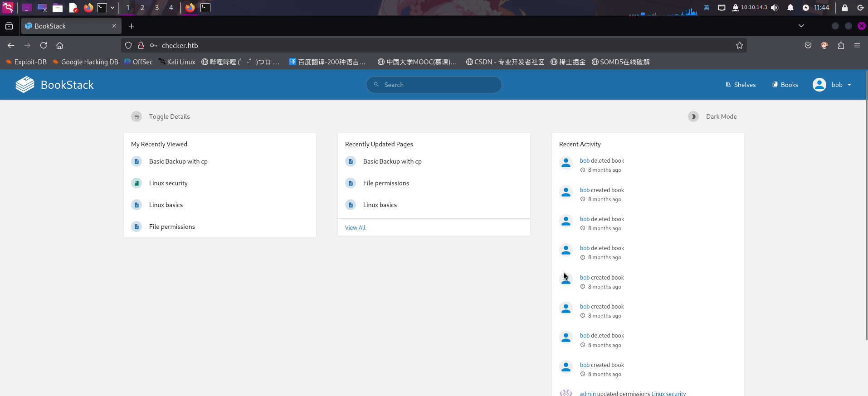Open the Kali Linux bookmark
This screenshot has height=396, width=868.
(177, 62)
